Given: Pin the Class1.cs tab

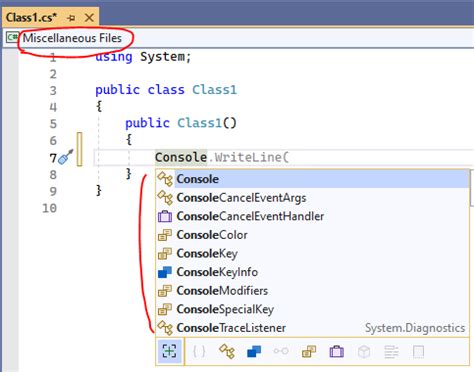Looking at the screenshot, I should (71, 18).
